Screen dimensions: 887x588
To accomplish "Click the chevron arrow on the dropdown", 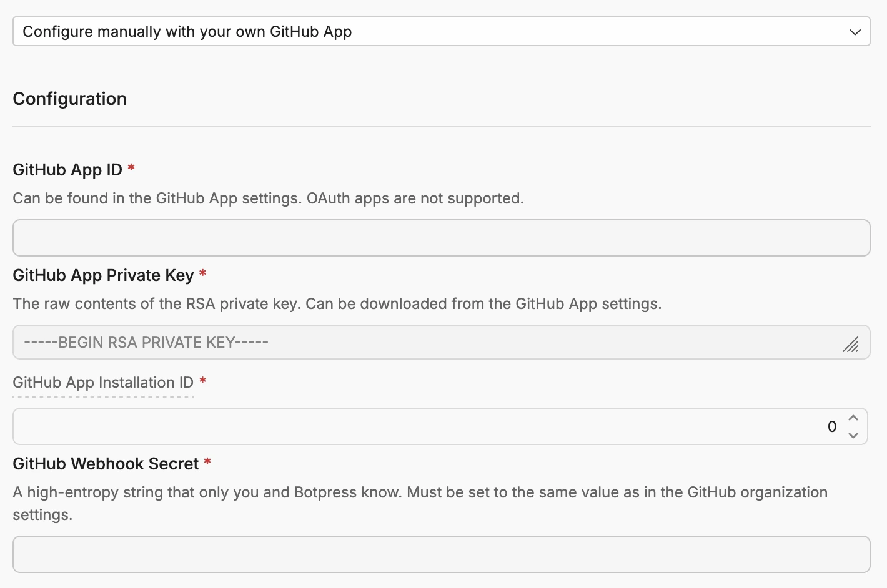I will [855, 32].
